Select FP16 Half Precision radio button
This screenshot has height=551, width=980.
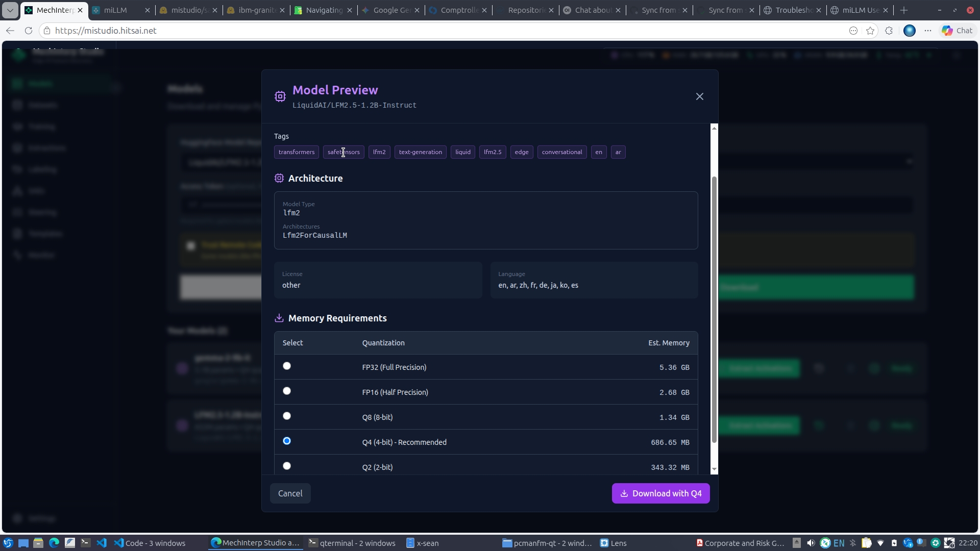287,391
